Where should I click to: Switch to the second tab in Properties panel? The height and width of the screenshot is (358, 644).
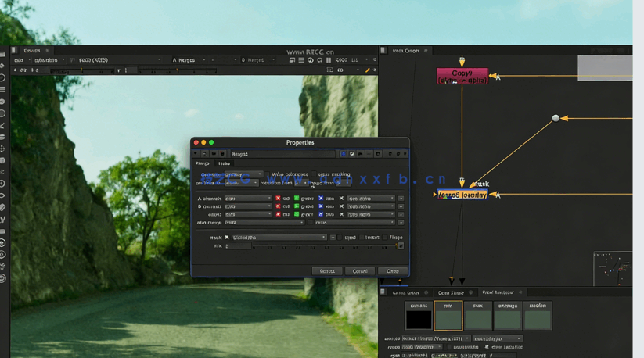(225, 163)
